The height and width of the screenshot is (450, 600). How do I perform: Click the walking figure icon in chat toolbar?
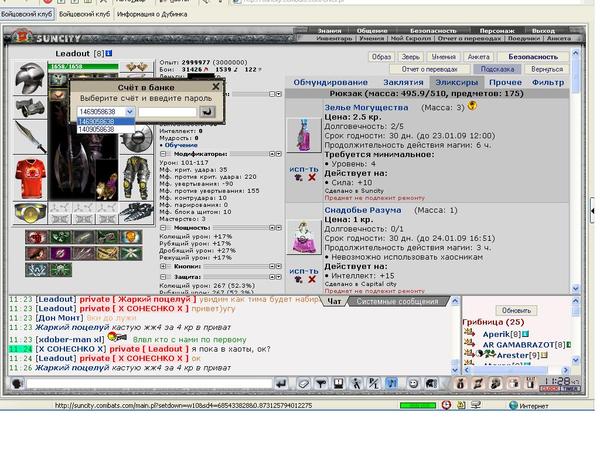click(356, 383)
